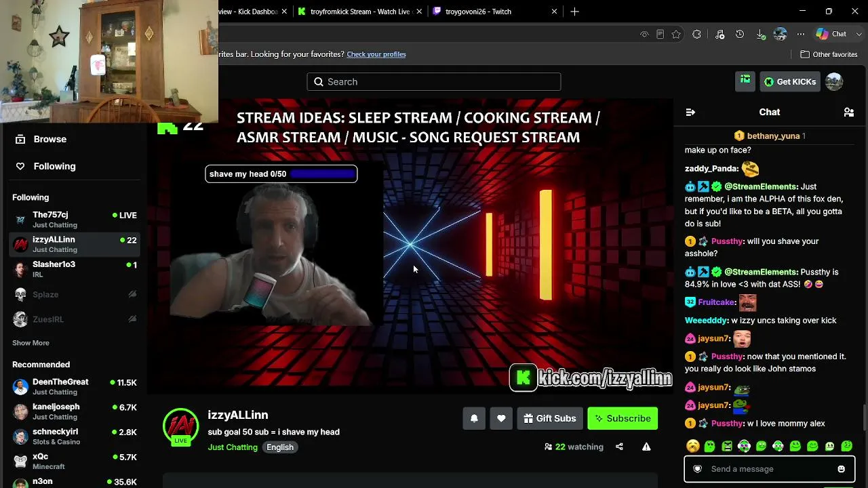Close the troygovoni26 Twitch tab
The image size is (868, 488).
tap(554, 12)
